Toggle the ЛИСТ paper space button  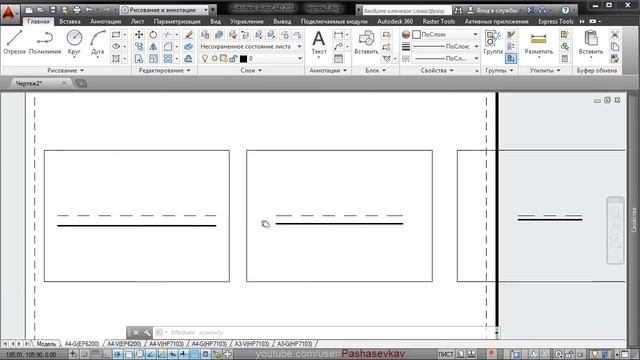pyautogui.click(x=445, y=354)
